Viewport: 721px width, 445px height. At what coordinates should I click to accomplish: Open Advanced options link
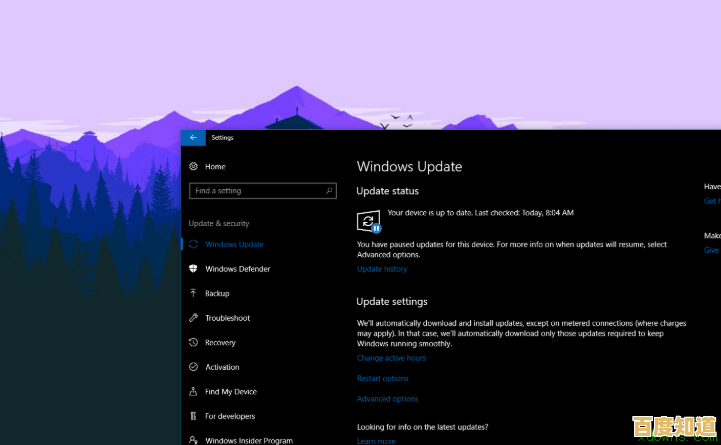pyautogui.click(x=388, y=399)
